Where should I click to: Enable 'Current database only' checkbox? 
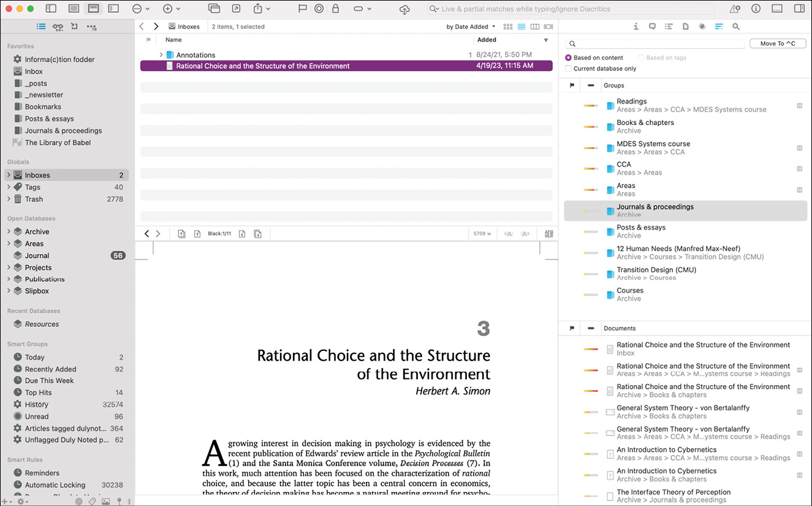tap(569, 69)
